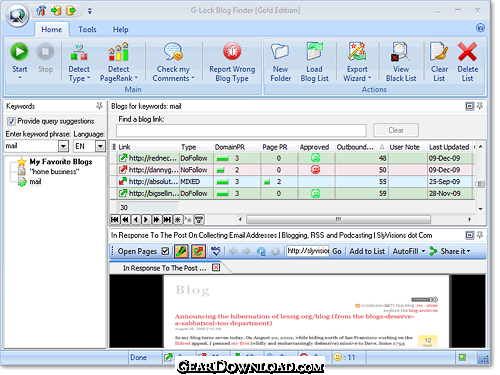The height and width of the screenshot is (375, 500).
Task: Click the Detect Type icon
Action: (79, 52)
